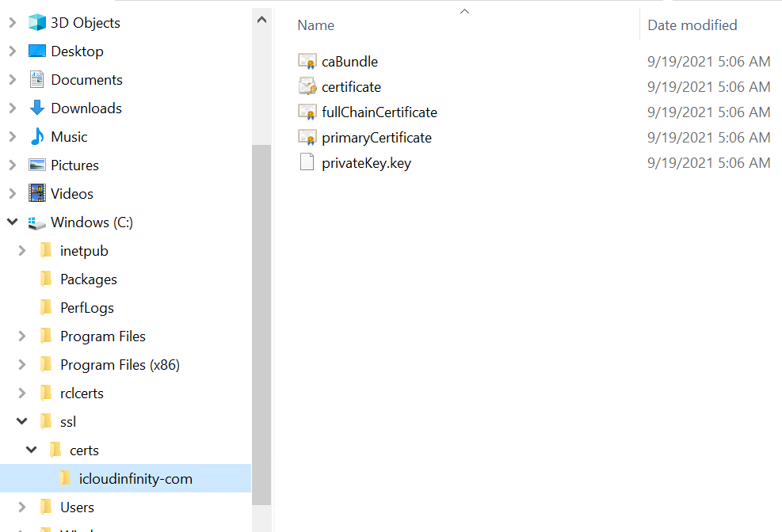The image size is (782, 532).
Task: Expand the Music tree node
Action: [13, 136]
